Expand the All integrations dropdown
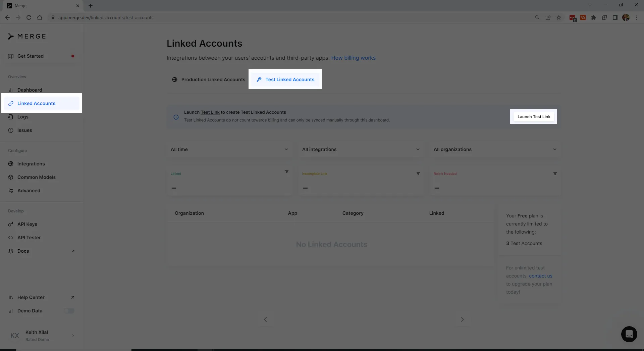Viewport: 644px width, 351px height. point(361,149)
